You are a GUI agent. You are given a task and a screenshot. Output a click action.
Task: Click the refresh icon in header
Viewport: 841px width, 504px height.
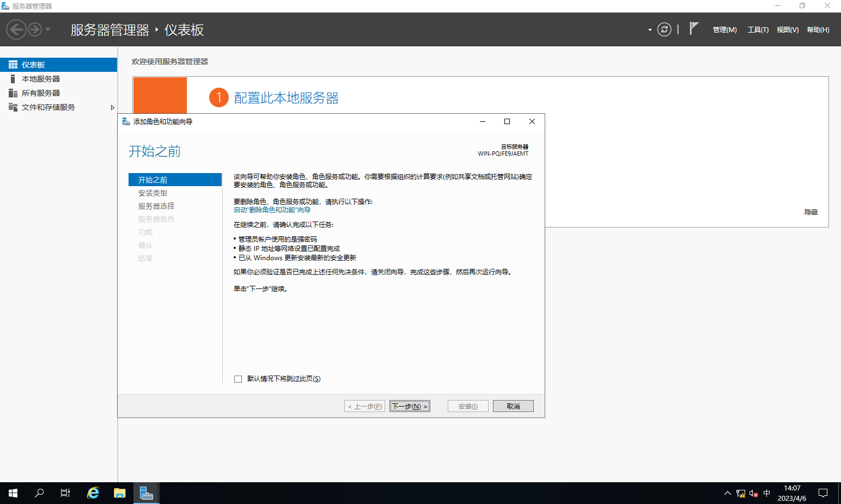point(664,29)
